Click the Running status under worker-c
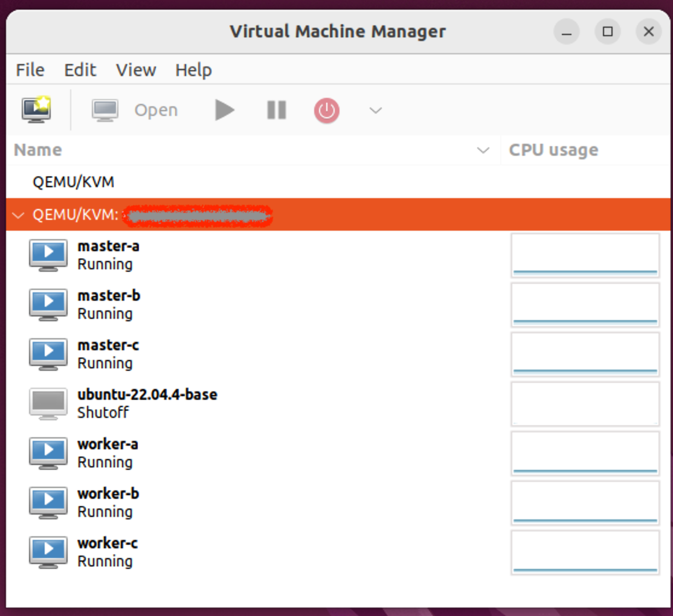 click(x=105, y=562)
